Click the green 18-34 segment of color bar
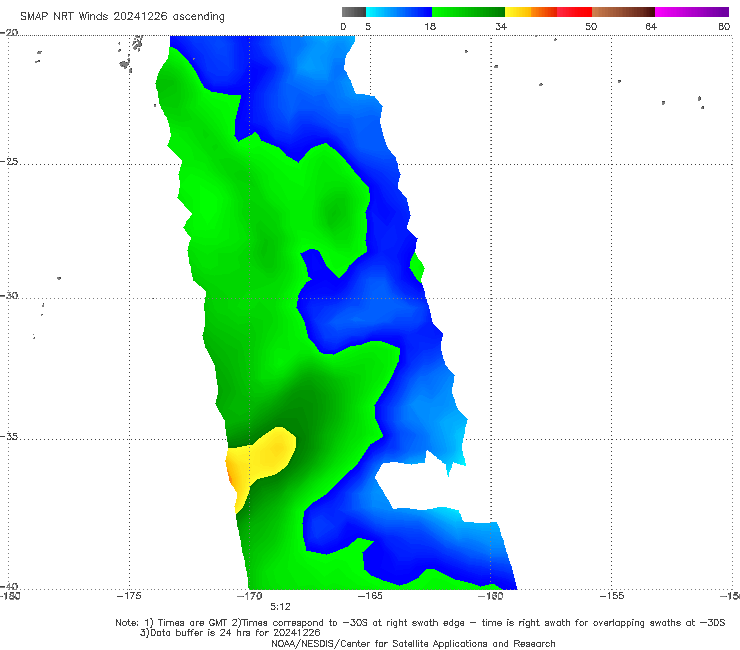The image size is (740, 650). (468, 12)
